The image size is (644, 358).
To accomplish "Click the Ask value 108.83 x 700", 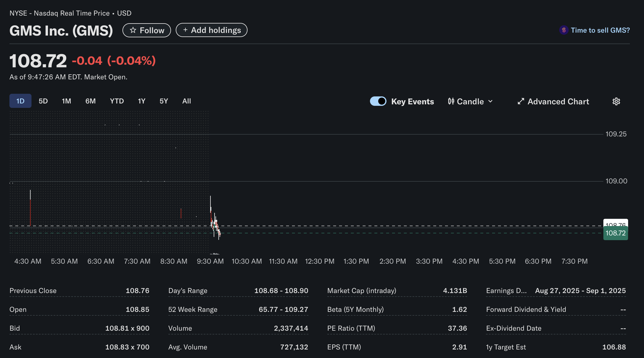I will tap(127, 347).
